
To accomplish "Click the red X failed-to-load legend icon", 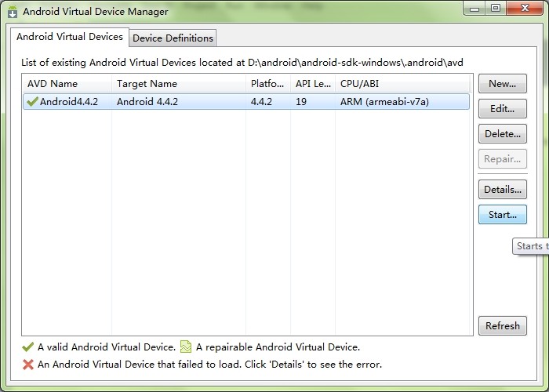I will [28, 365].
